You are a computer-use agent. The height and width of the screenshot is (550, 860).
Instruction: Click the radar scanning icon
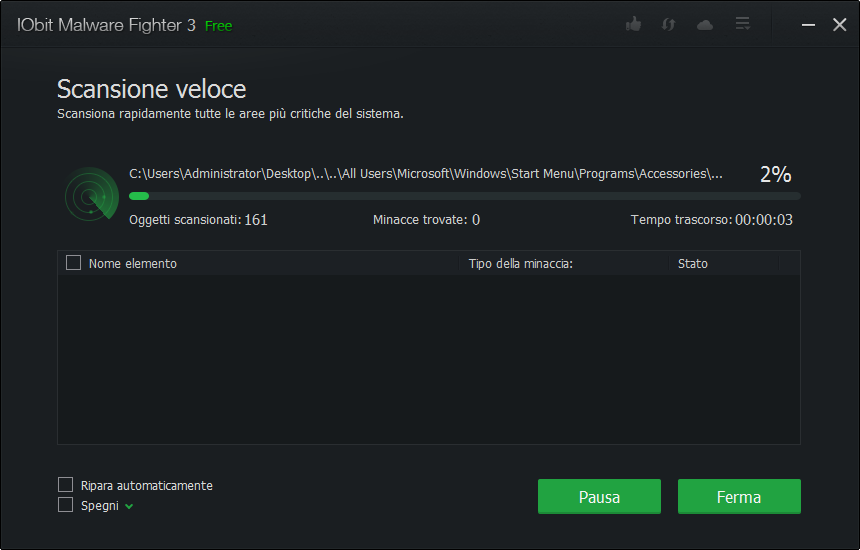(x=91, y=194)
